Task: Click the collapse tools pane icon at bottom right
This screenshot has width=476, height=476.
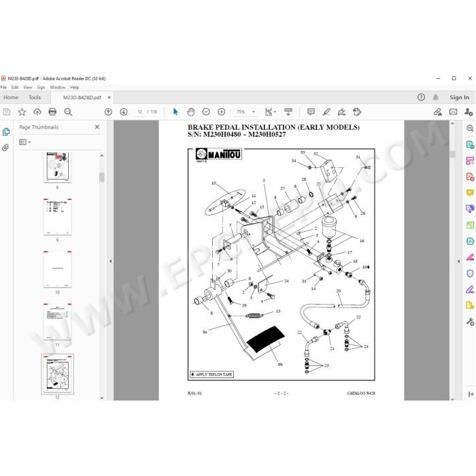Action: pyautogui.click(x=471, y=394)
